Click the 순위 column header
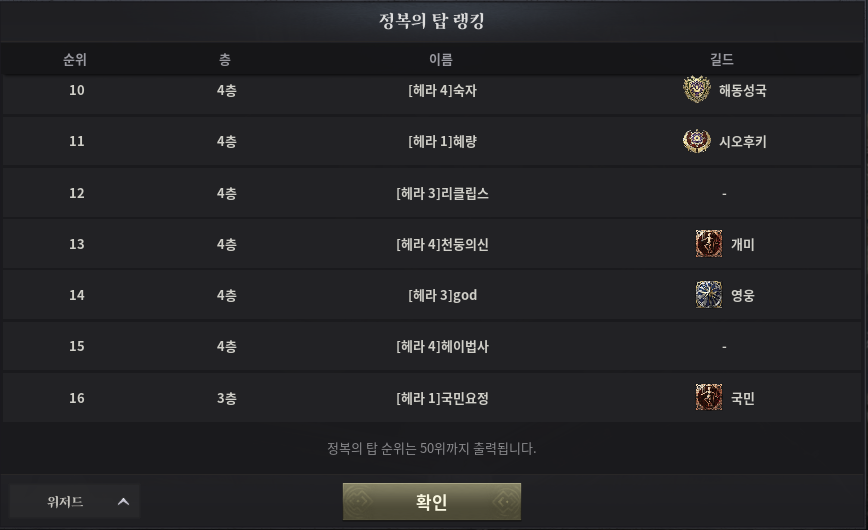Viewport: 868px width, 530px height. coord(75,60)
